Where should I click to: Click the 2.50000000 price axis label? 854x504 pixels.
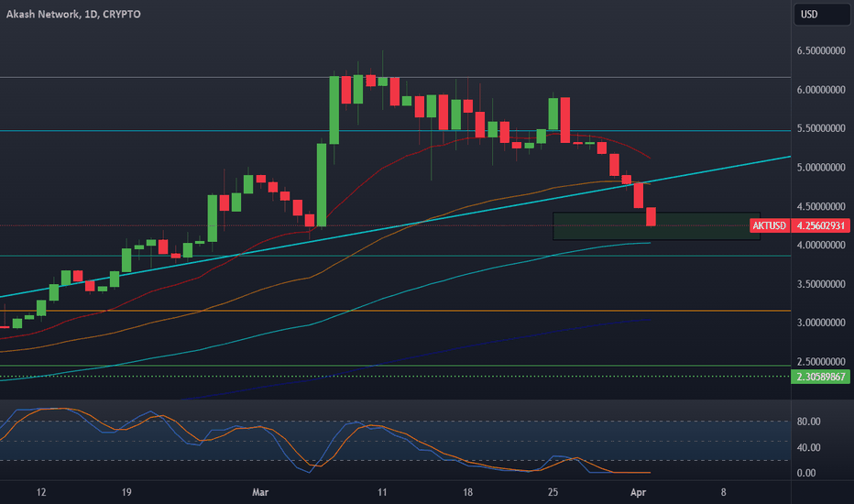tap(821, 362)
